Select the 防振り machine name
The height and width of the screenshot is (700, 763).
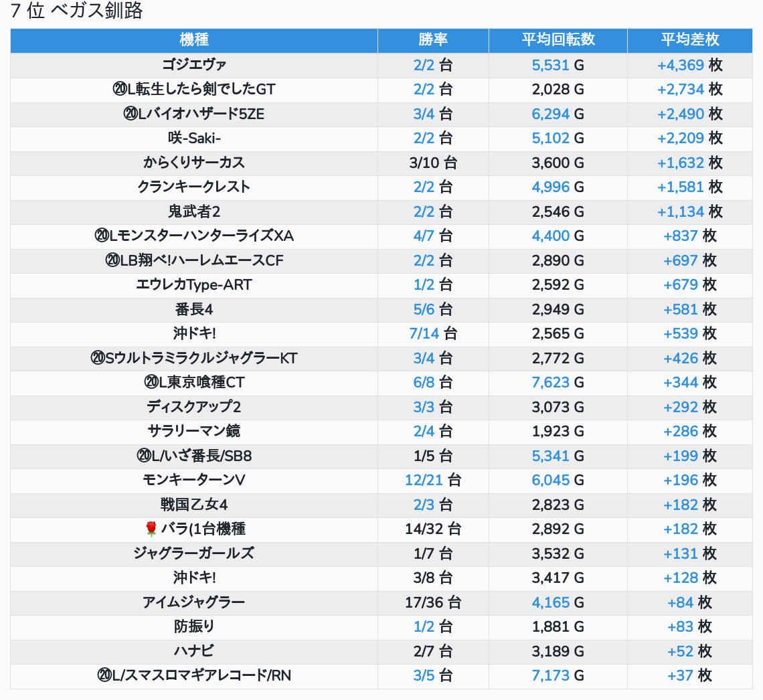click(x=193, y=626)
